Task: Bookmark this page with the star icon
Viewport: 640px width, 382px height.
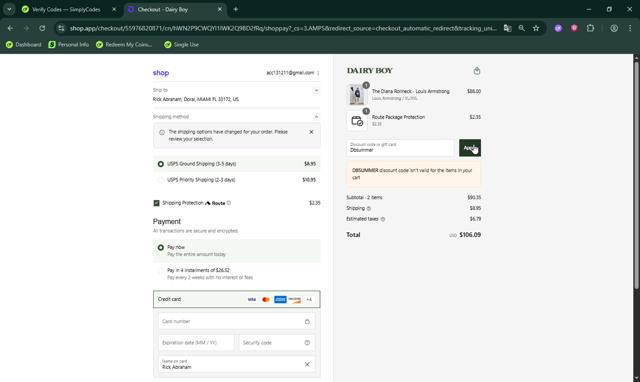Action: coord(536,28)
